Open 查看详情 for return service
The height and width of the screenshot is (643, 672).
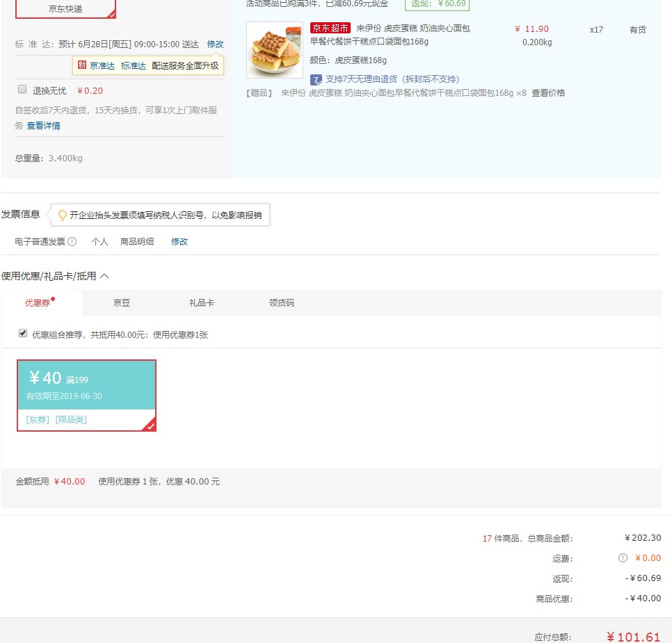(x=43, y=126)
